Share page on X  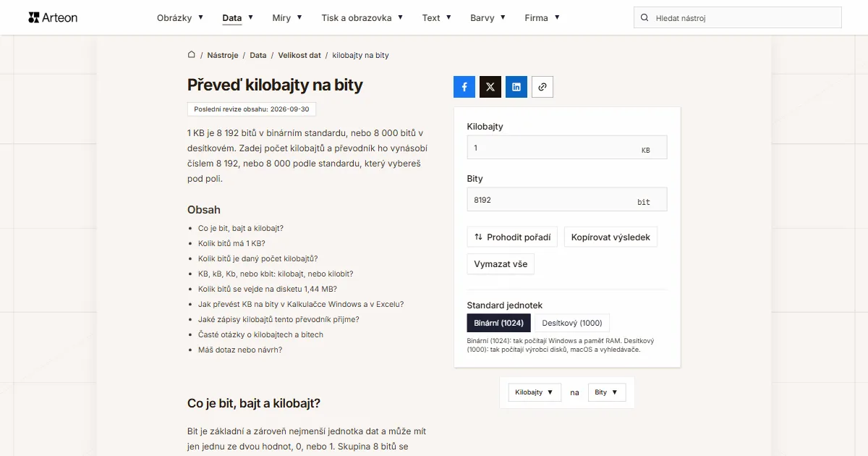point(490,87)
